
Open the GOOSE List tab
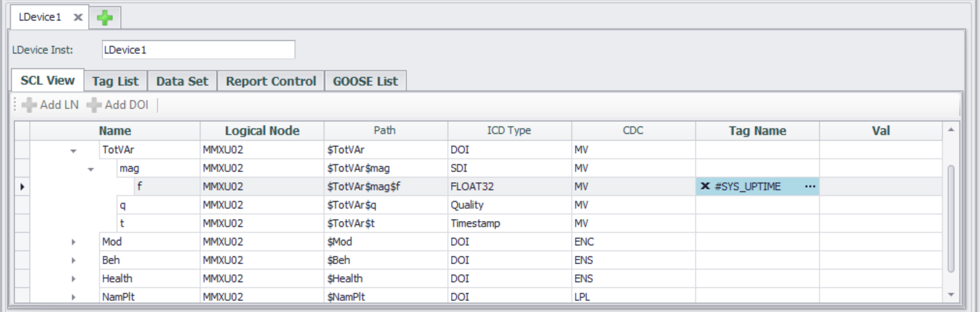[x=365, y=81]
